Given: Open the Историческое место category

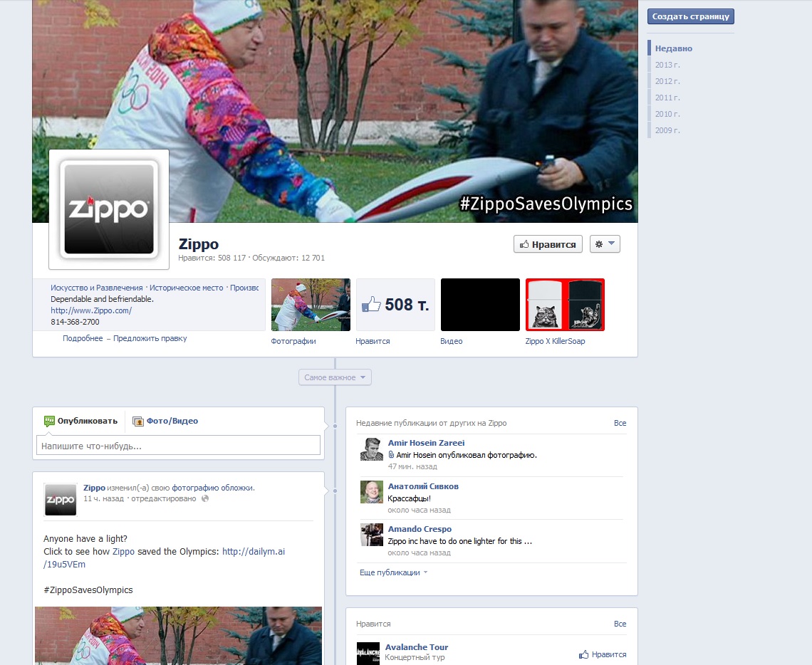Looking at the screenshot, I should pyautogui.click(x=187, y=288).
